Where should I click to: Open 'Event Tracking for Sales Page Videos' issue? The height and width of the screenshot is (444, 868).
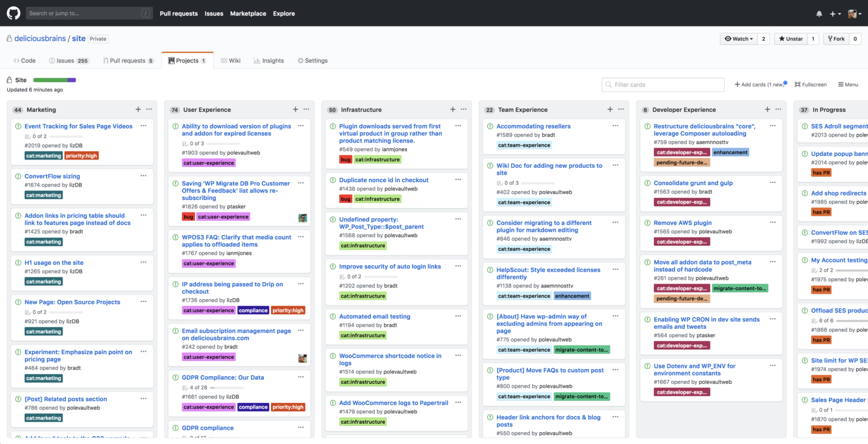point(78,126)
